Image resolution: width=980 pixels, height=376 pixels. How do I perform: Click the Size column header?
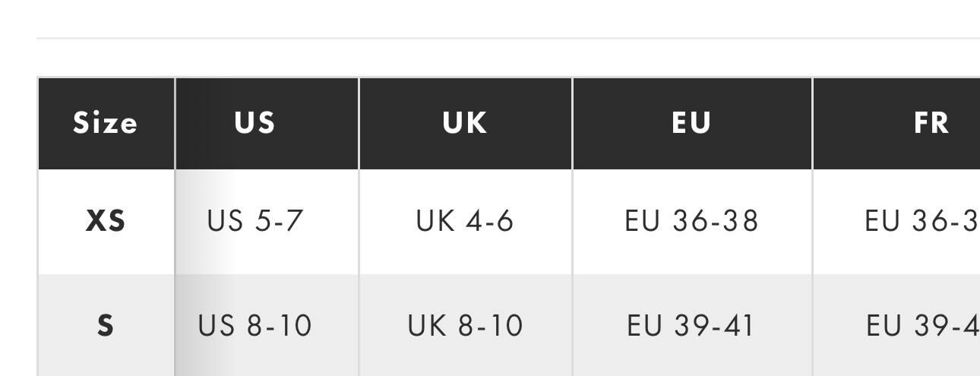click(x=106, y=123)
